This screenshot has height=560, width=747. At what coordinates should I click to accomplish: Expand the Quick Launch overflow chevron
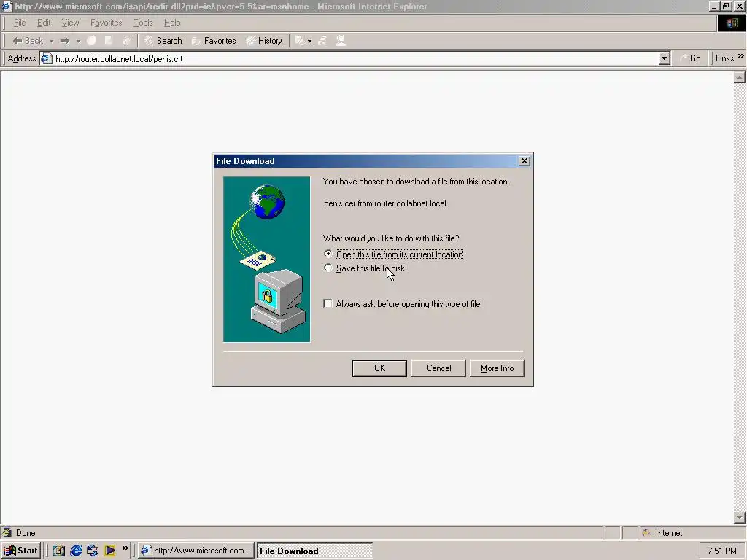click(x=125, y=548)
